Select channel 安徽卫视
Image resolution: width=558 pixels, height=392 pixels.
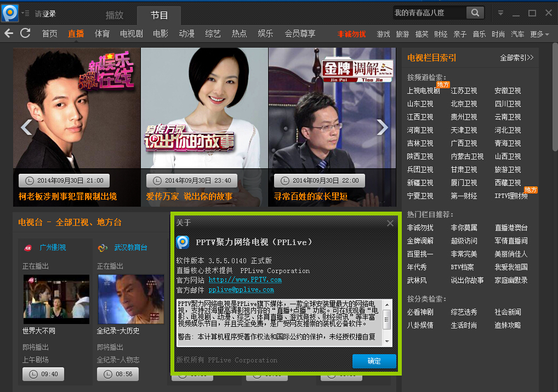[x=508, y=91]
